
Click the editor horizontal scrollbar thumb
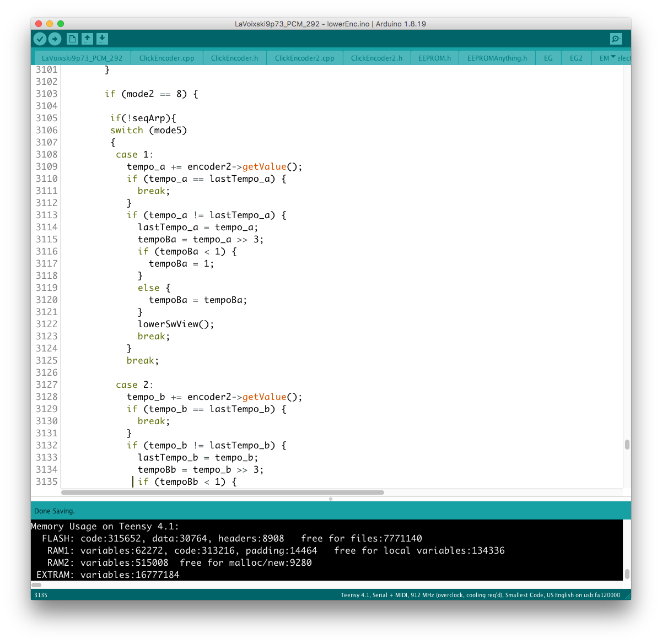point(223,493)
